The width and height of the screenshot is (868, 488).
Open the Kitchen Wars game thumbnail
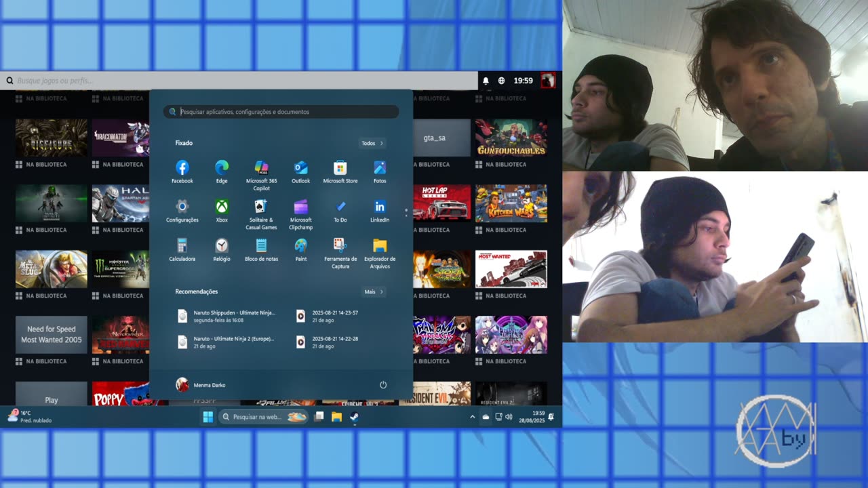click(511, 203)
